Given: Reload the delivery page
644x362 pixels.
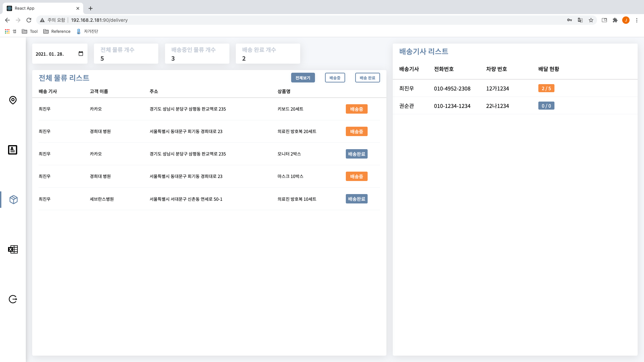Looking at the screenshot, I should (x=29, y=20).
